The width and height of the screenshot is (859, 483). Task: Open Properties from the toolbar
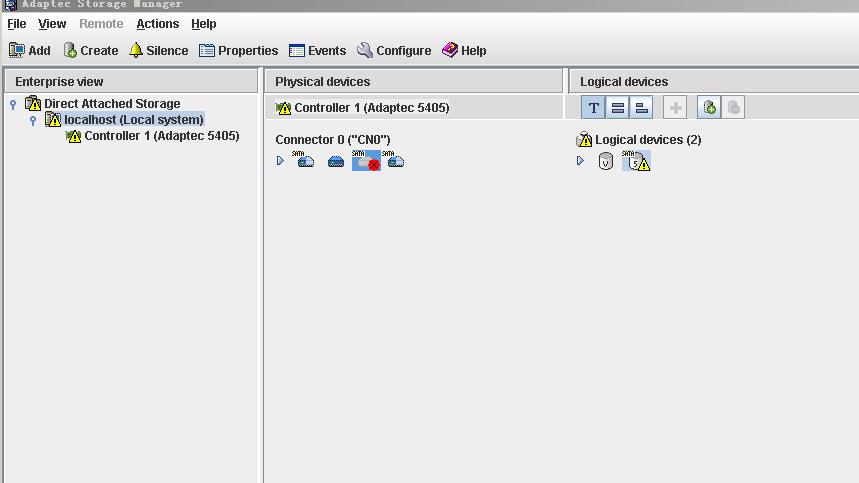238,50
